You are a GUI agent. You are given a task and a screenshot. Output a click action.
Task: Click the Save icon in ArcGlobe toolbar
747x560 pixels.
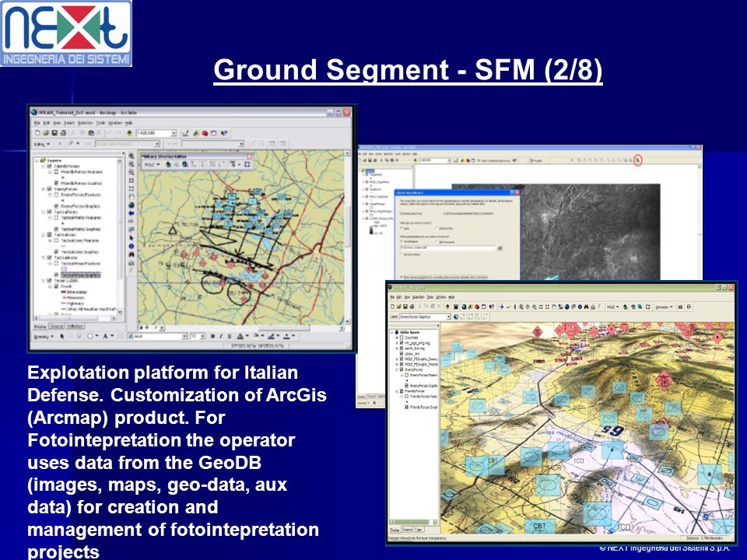click(405, 306)
